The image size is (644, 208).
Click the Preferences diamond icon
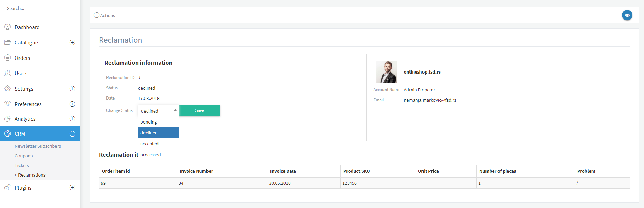8,104
